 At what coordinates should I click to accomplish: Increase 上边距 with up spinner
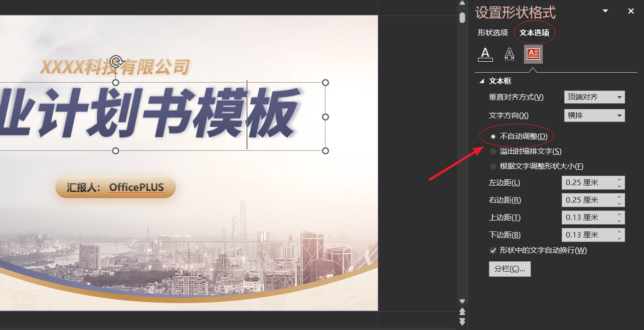pos(619,215)
